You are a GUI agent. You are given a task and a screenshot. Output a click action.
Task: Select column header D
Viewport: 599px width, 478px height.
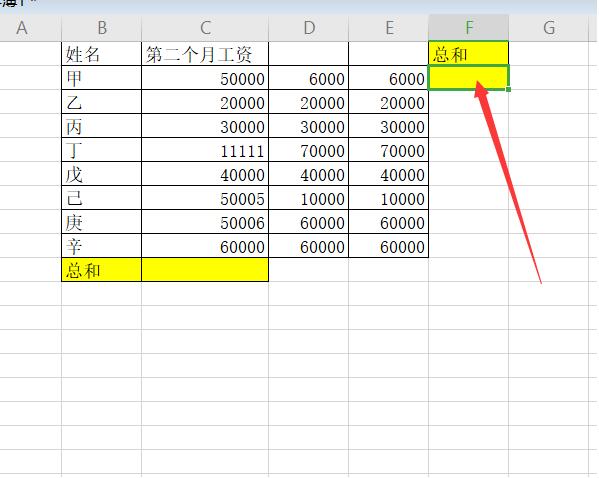(x=309, y=28)
